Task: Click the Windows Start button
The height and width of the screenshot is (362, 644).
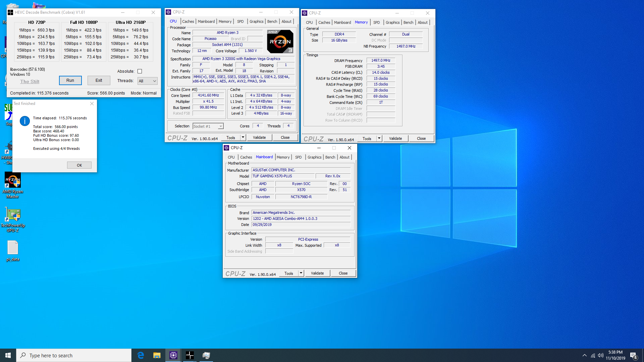Action: click(x=8, y=355)
